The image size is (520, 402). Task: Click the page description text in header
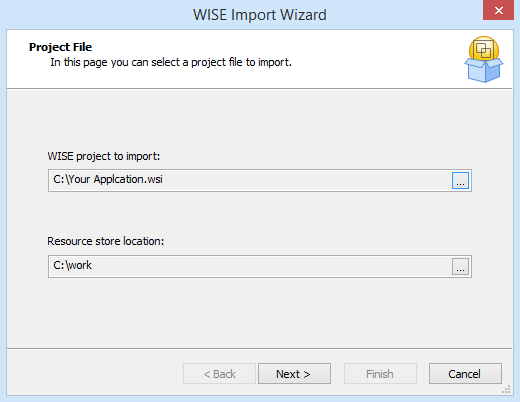[x=171, y=62]
